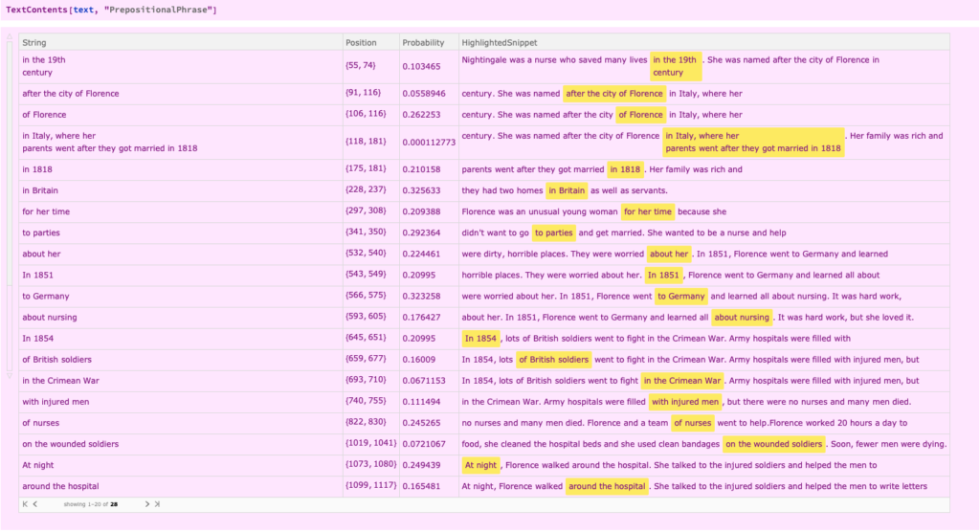Click the "after the city of Florence" string cell
This screenshot has width=980, height=532.
click(x=71, y=94)
